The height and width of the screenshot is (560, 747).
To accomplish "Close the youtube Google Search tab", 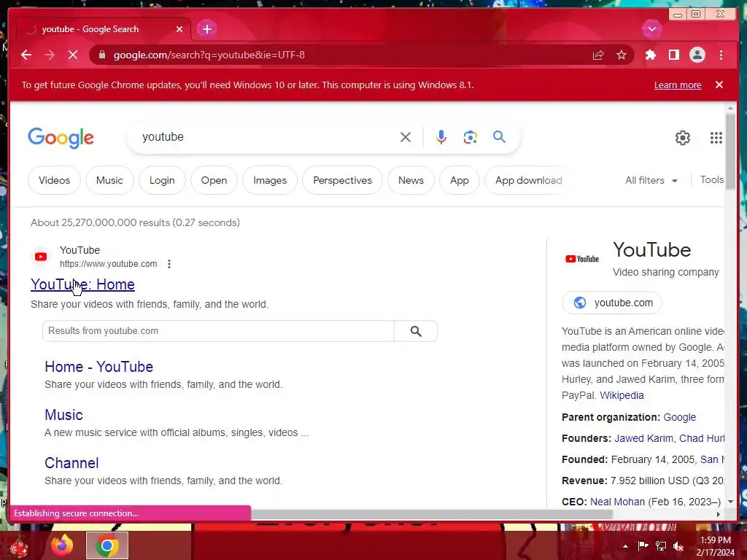I will (x=179, y=29).
